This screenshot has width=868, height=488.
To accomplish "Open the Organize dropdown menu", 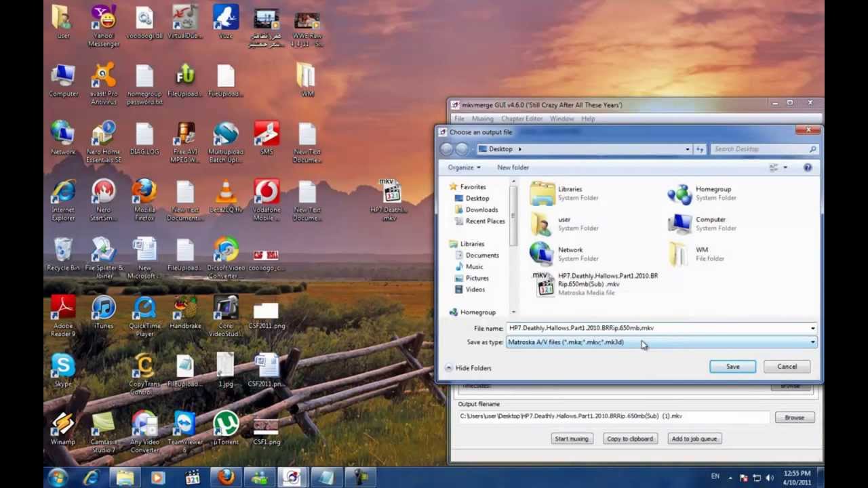I will pyautogui.click(x=464, y=167).
